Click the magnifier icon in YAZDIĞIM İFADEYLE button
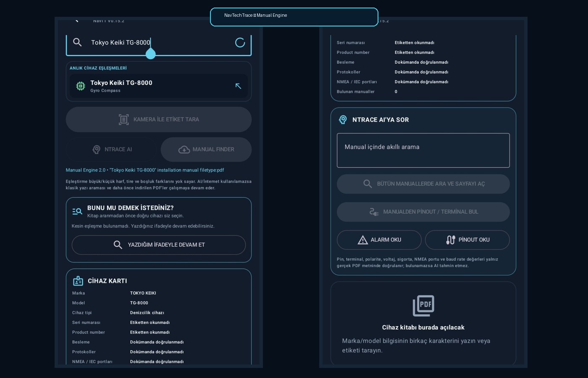Screen dimensions: 588x378 point(118,244)
